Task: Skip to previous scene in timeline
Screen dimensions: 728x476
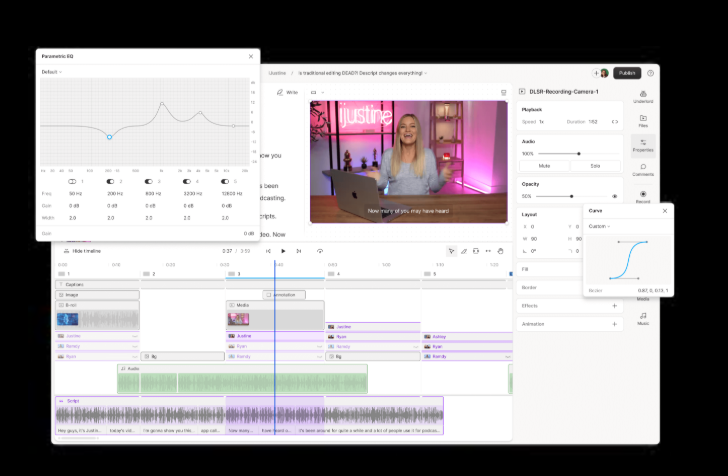Action: pos(268,251)
